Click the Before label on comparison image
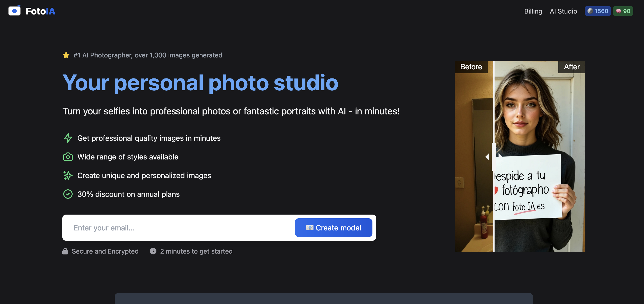The image size is (644, 304). click(471, 67)
